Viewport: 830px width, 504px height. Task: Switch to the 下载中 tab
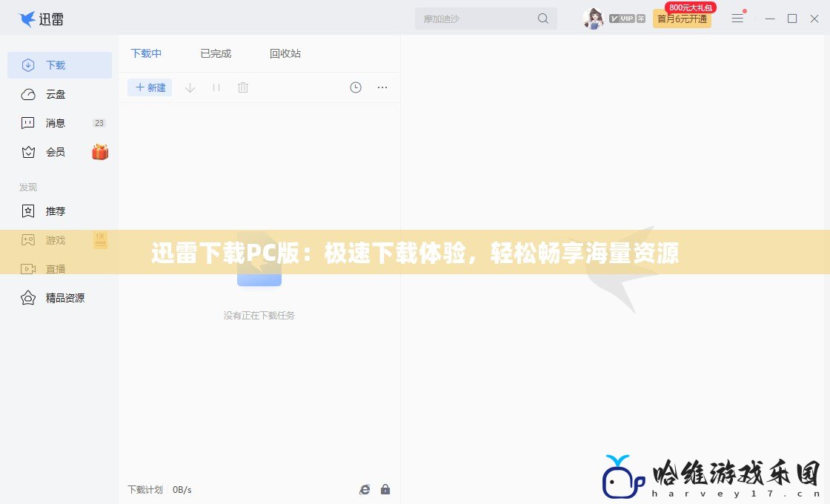[146, 53]
